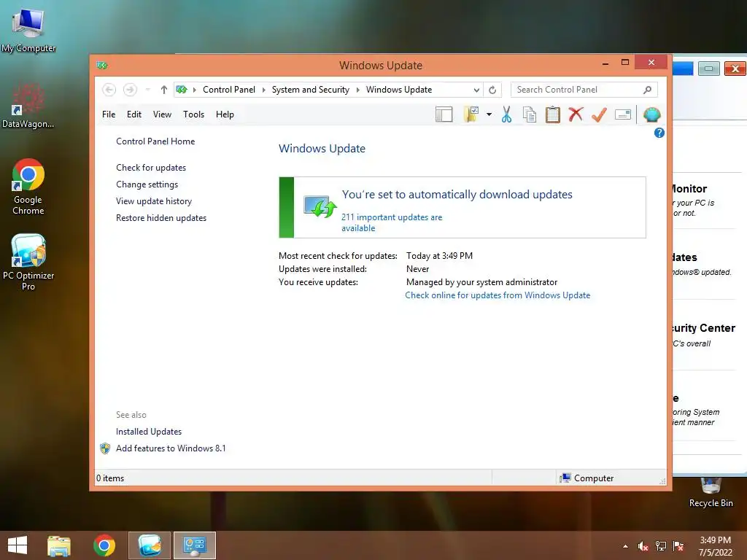The height and width of the screenshot is (560, 747).
Task: Click the red X Delete toolbar icon
Action: click(576, 114)
